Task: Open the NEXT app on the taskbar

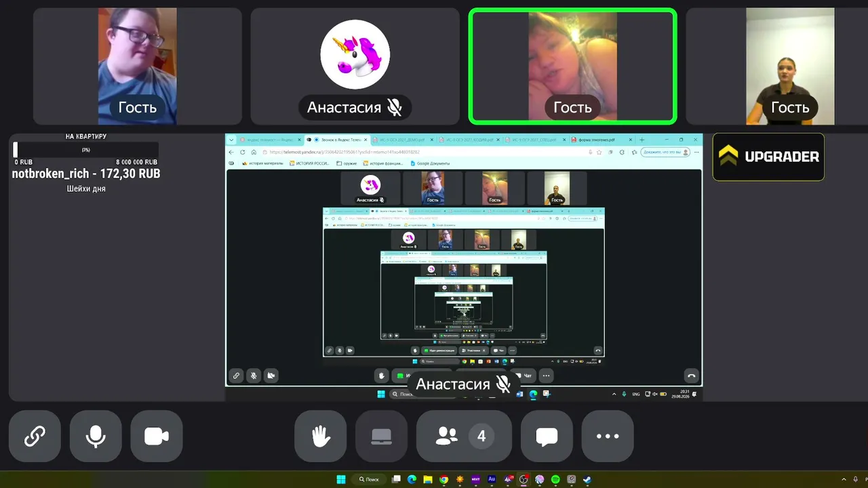Action: (x=475, y=480)
